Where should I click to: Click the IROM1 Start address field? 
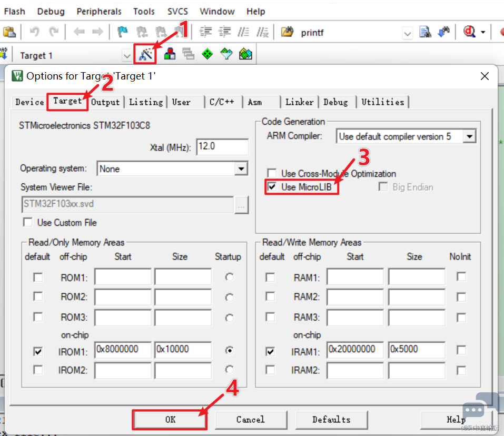pyautogui.click(x=123, y=350)
